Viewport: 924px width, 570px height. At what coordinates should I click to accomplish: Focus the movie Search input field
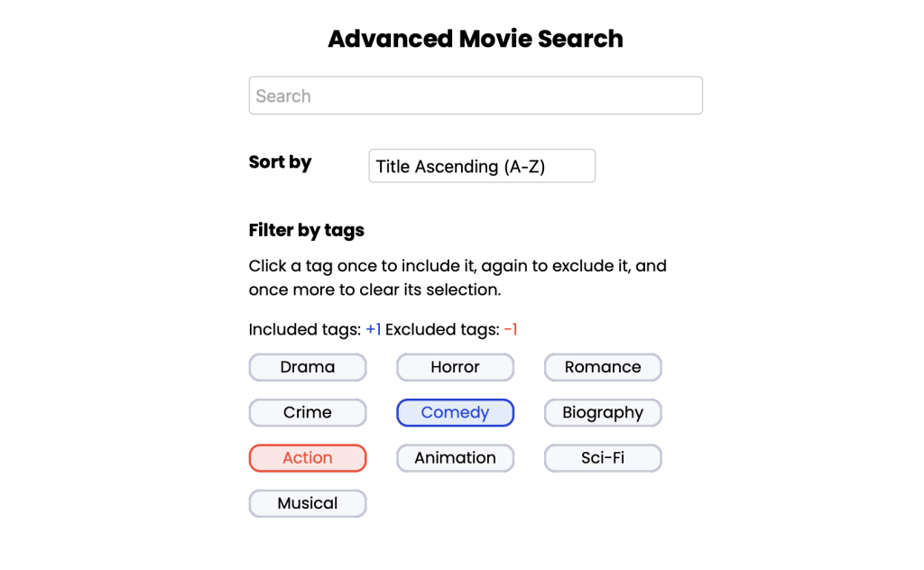click(x=476, y=96)
